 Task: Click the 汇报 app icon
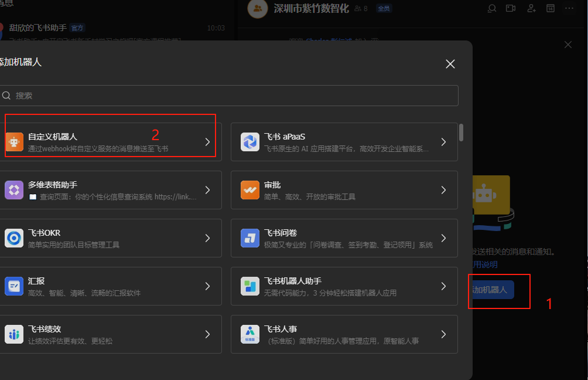pyautogui.click(x=14, y=286)
